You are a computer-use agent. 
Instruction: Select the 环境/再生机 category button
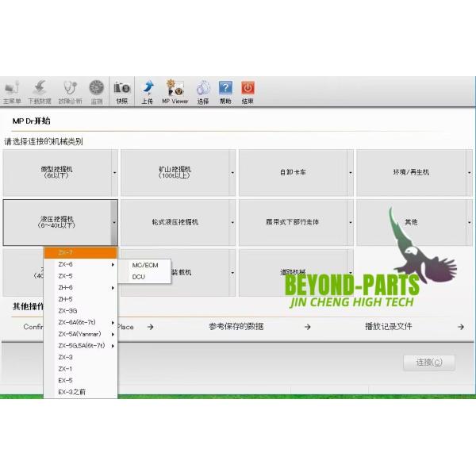tap(411, 172)
